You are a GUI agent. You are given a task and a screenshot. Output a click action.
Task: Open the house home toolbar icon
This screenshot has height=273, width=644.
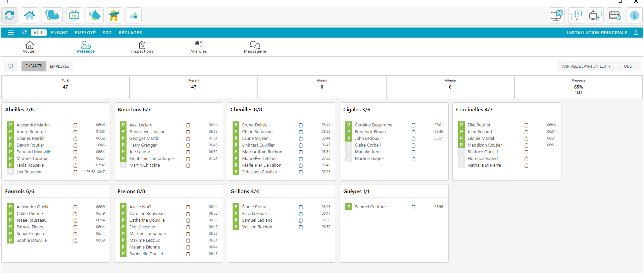point(30,15)
